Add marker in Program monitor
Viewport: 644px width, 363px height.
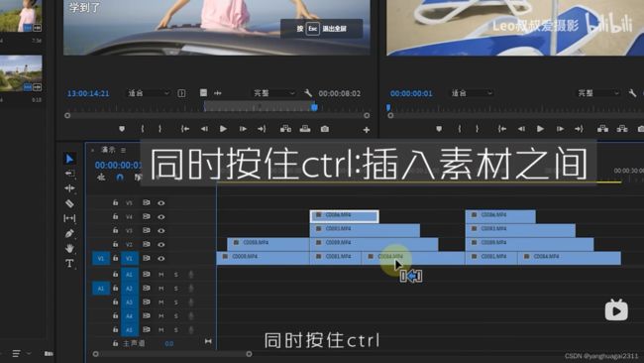[x=439, y=129]
